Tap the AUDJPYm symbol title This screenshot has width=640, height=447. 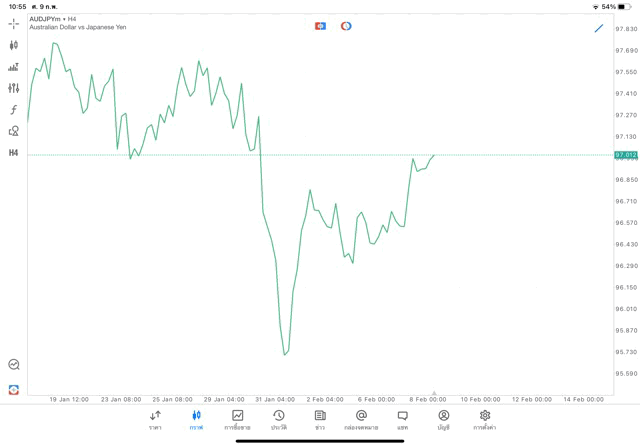44,19
